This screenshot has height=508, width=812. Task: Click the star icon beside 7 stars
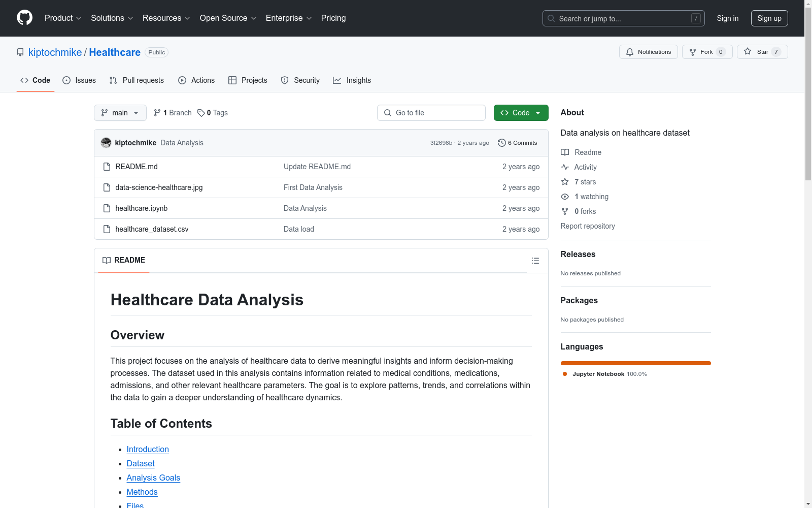[565, 182]
